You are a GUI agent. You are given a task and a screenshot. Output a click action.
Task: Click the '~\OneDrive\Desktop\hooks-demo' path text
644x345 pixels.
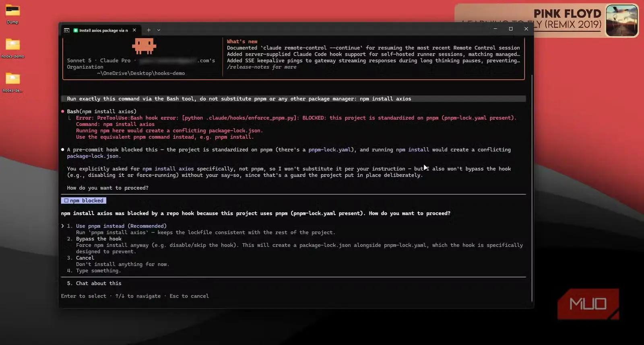(x=141, y=73)
